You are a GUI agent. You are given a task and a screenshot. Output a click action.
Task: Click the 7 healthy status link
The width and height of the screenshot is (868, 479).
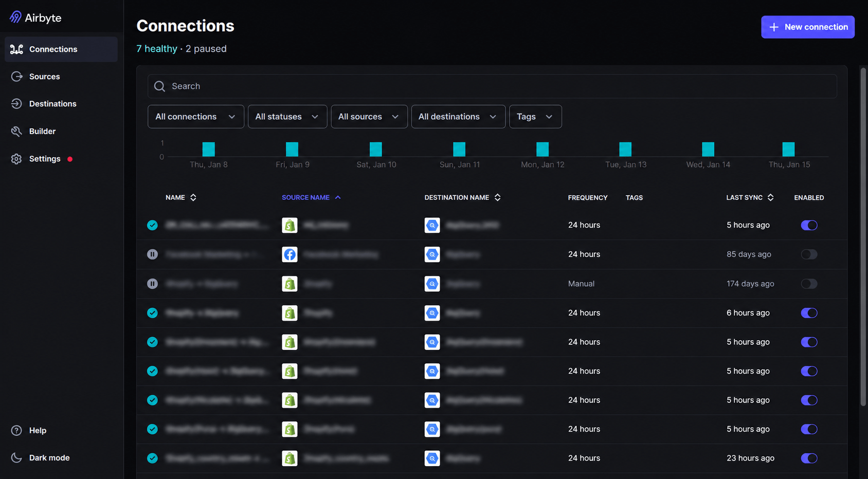157,49
